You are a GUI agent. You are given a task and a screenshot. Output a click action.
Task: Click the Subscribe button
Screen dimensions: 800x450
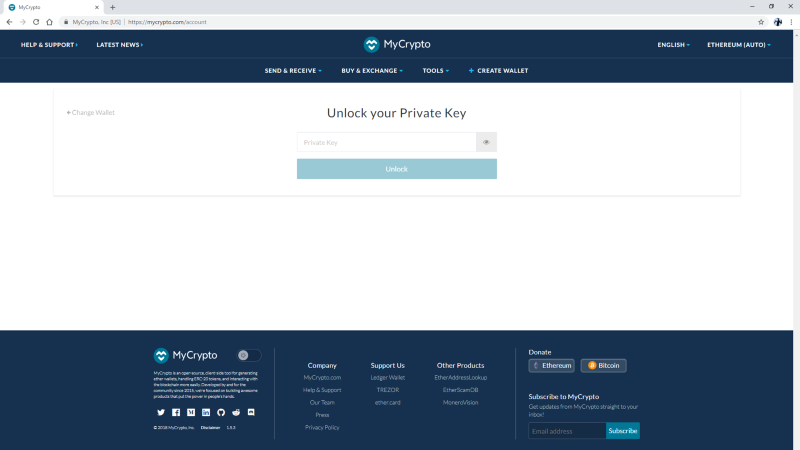pos(622,431)
